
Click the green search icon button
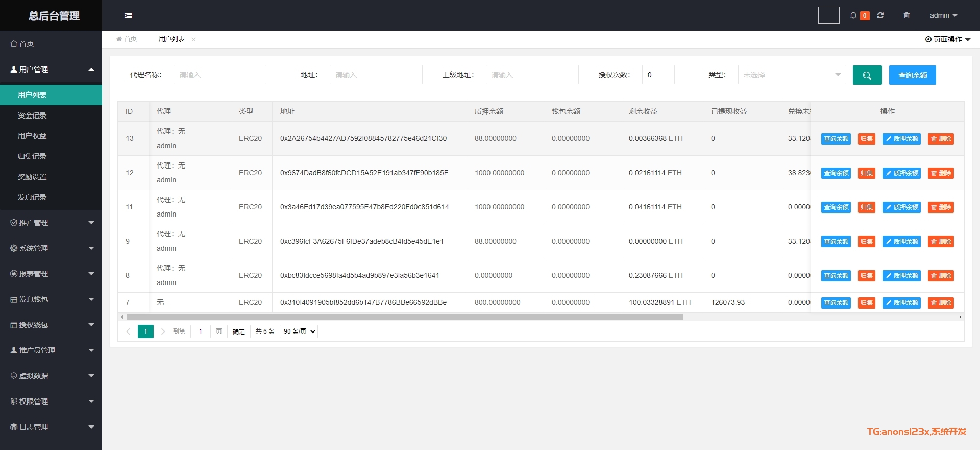click(867, 75)
